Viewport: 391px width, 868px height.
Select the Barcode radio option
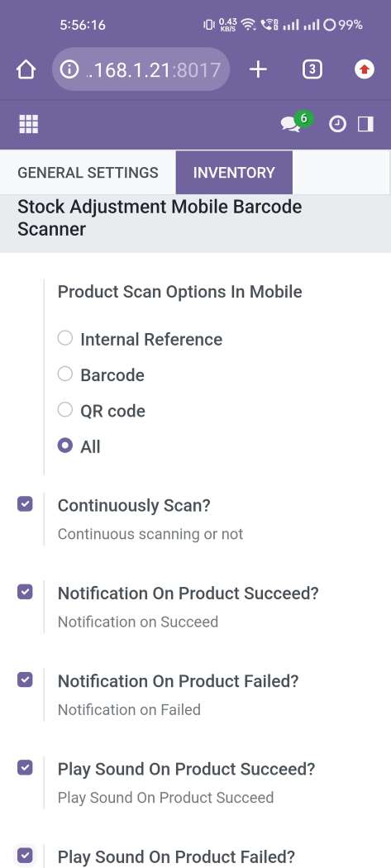click(x=65, y=374)
